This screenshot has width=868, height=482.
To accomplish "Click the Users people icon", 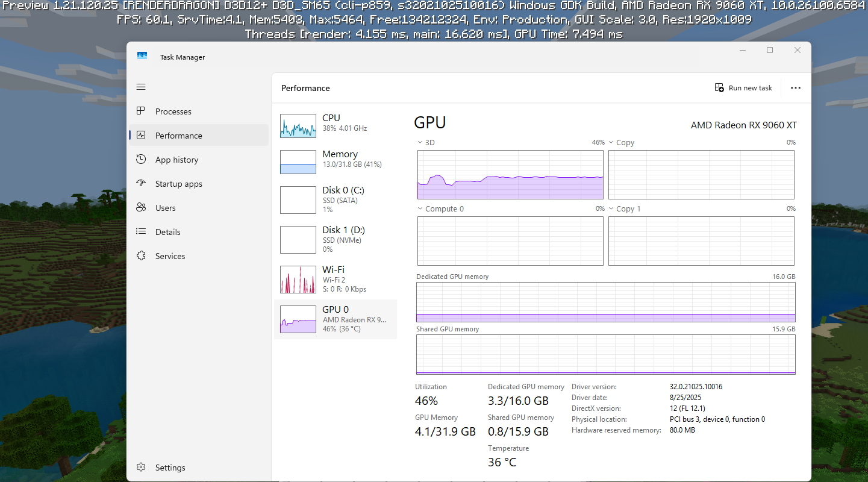I will click(141, 207).
